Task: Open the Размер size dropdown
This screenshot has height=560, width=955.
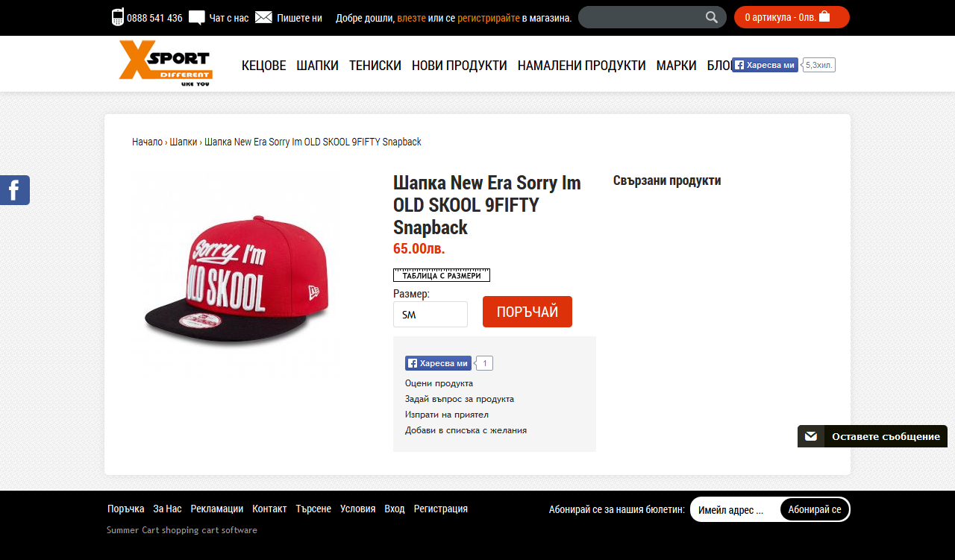Action: (430, 314)
